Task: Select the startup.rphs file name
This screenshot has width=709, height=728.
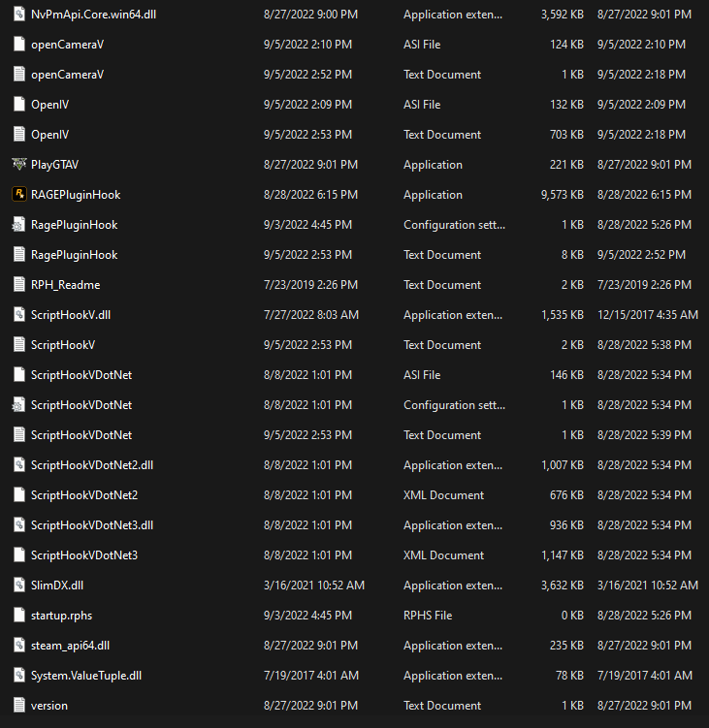Action: (x=61, y=616)
